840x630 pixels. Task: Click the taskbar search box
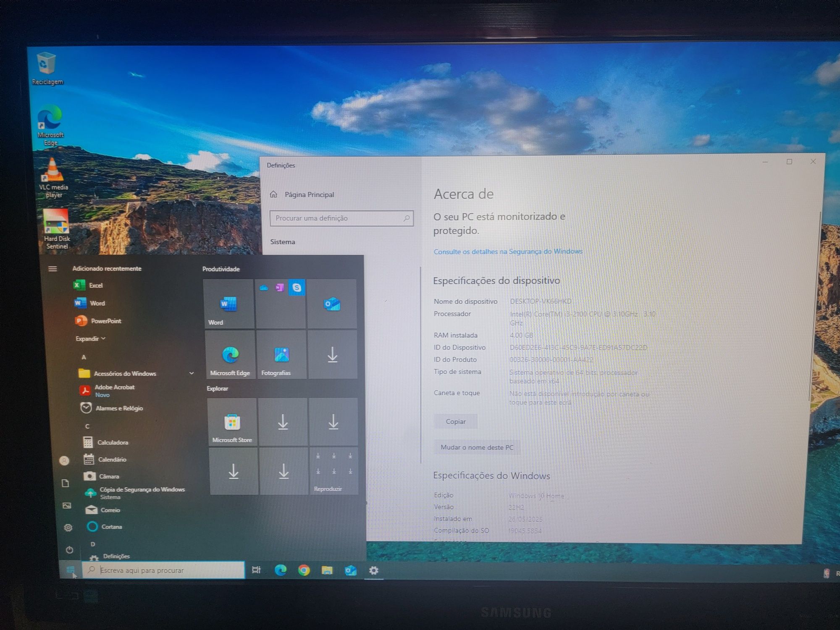point(163,570)
